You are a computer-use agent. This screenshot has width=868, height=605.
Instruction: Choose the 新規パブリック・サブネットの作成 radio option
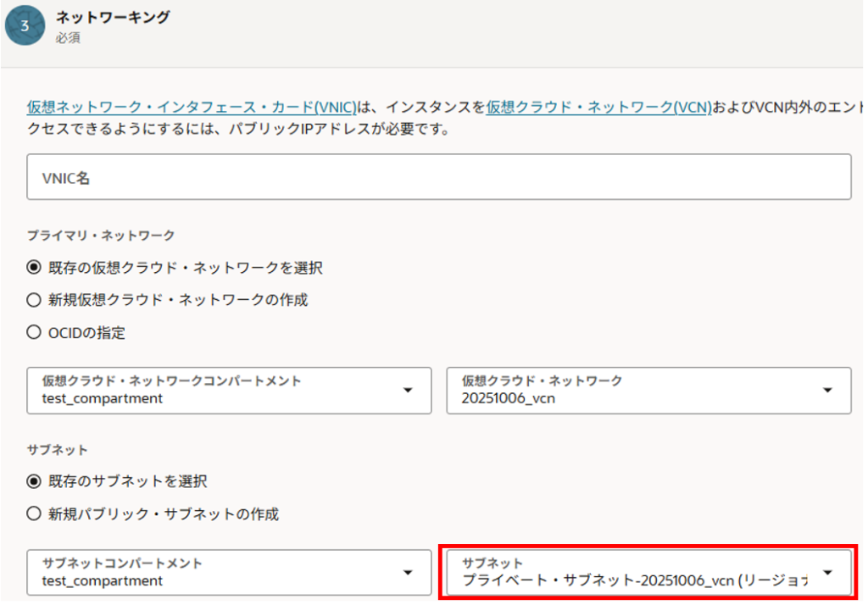[34, 513]
